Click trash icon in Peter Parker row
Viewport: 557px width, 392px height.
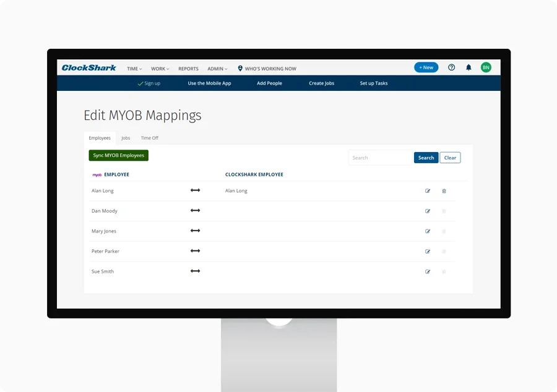[x=444, y=252]
